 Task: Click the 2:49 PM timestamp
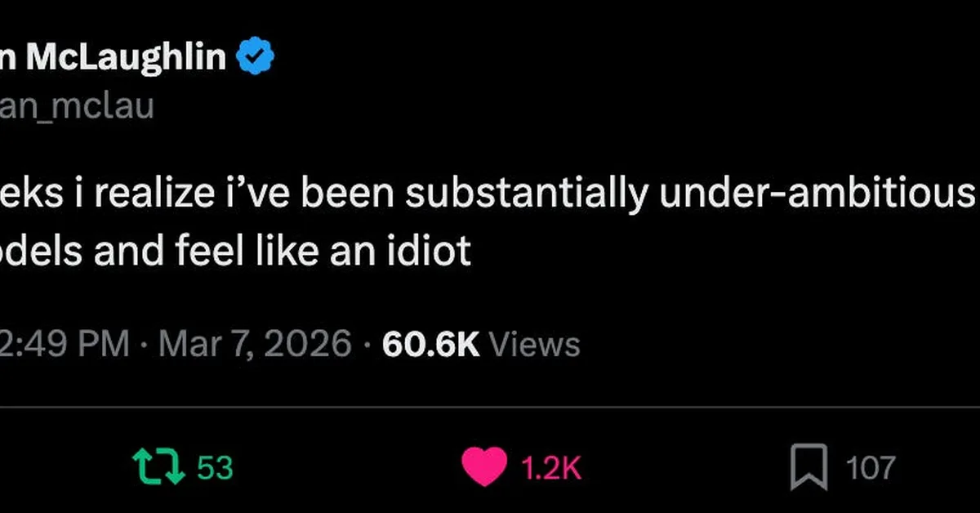click(x=65, y=344)
